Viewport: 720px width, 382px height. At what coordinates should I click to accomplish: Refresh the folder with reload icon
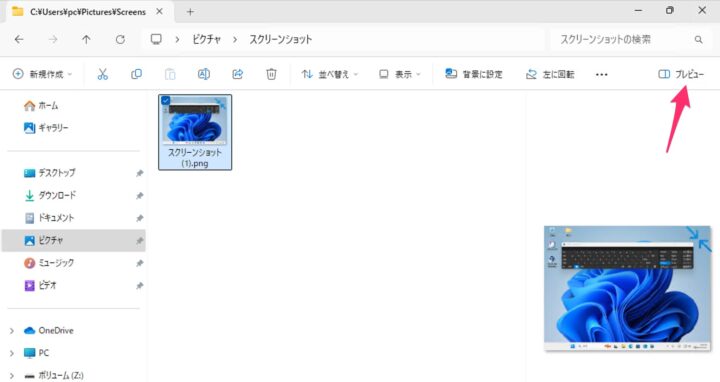coord(120,39)
